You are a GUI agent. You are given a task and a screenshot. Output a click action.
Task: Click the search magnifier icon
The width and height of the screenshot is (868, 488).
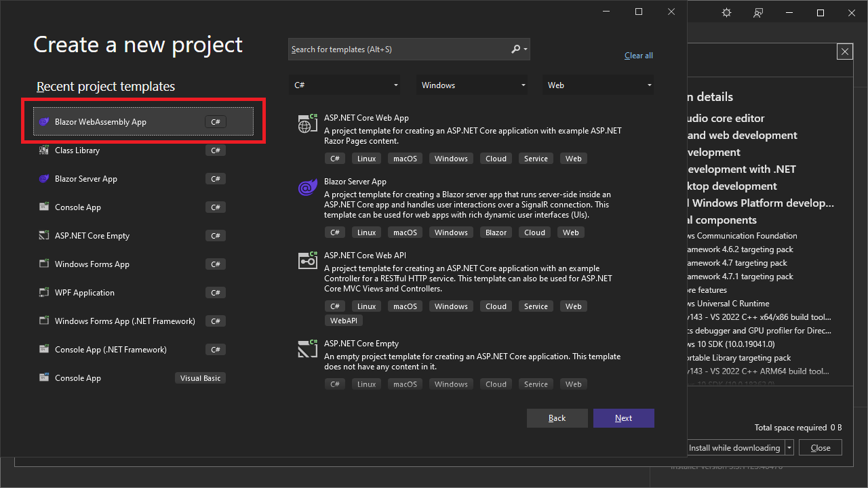point(516,49)
